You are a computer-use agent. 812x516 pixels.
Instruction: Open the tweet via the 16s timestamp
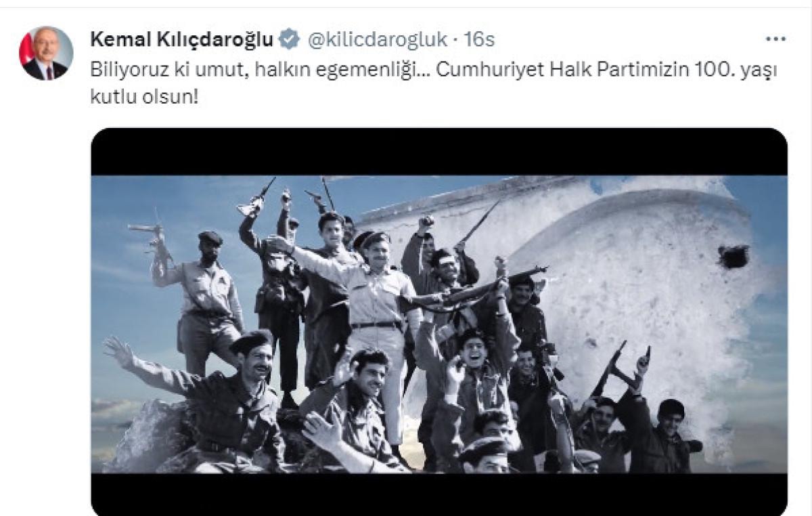pyautogui.click(x=479, y=40)
